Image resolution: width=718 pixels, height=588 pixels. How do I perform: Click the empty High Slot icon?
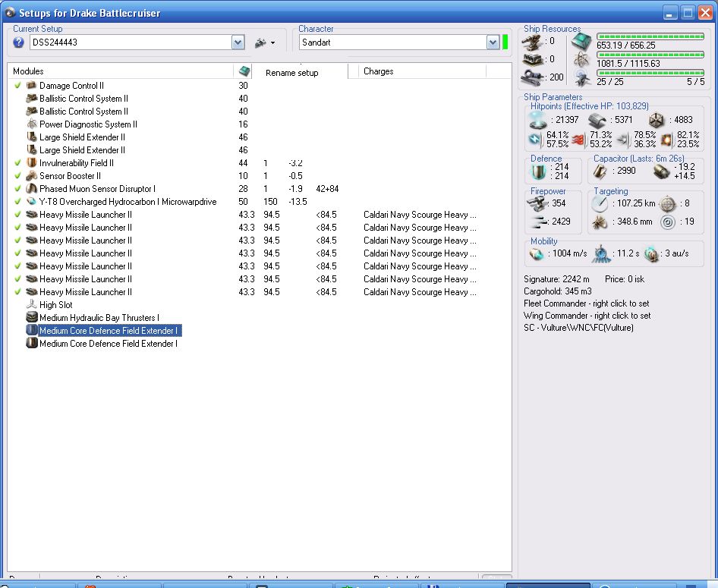(32, 304)
